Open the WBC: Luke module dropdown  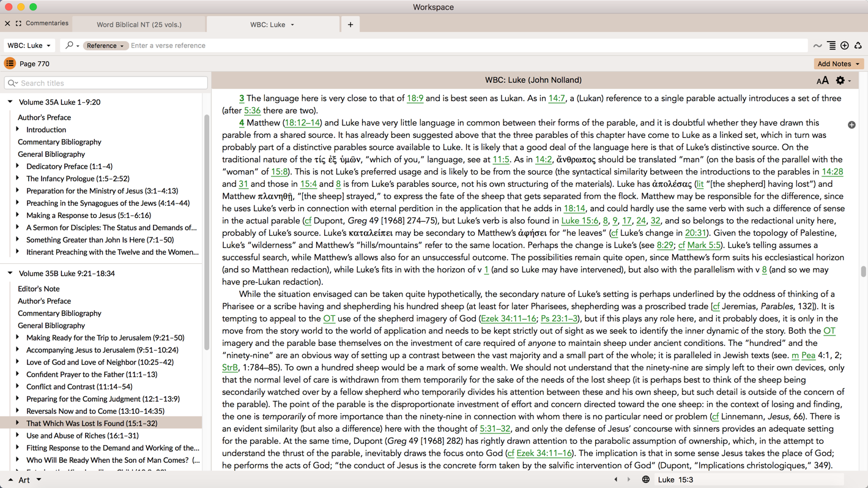(x=29, y=45)
